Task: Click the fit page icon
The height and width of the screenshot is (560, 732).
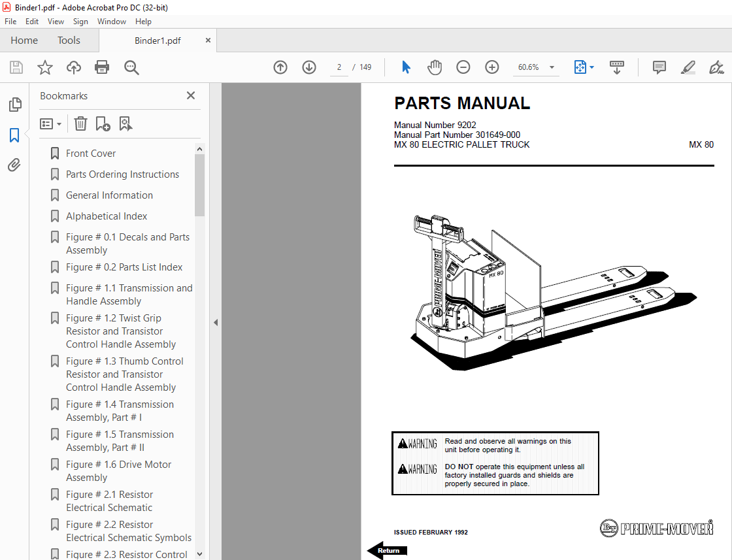Action: pos(580,67)
